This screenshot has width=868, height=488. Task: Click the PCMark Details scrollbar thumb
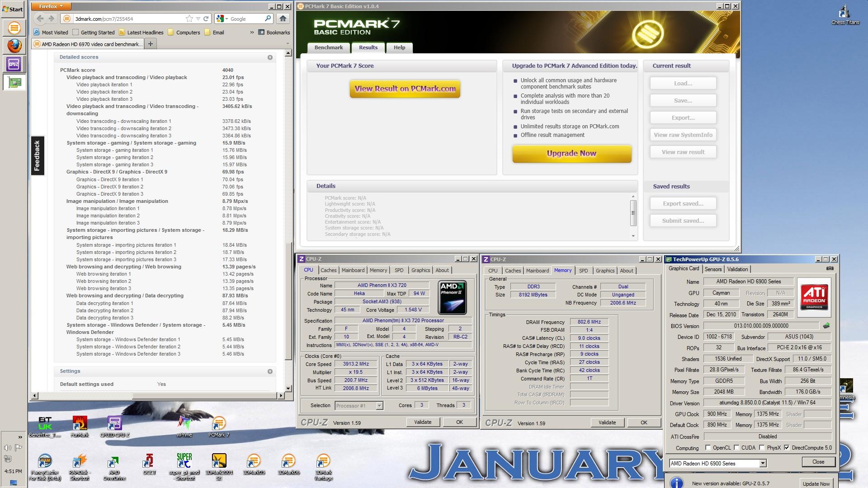(x=633, y=213)
